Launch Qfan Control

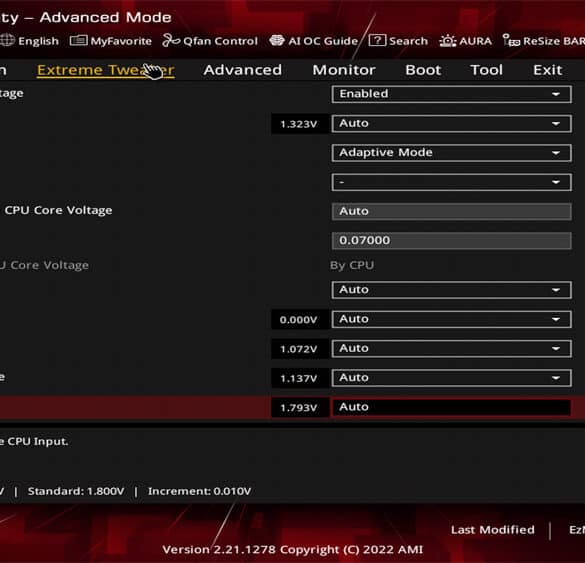point(220,41)
